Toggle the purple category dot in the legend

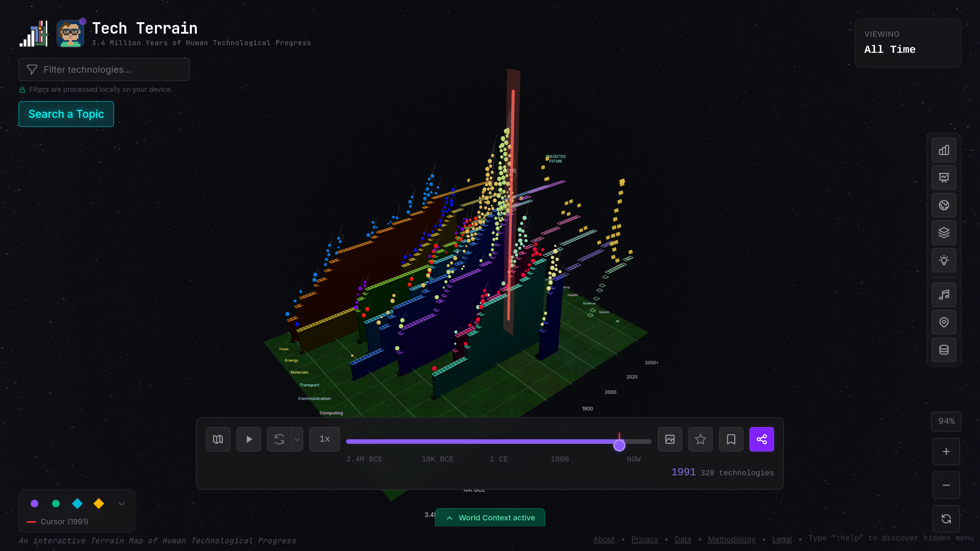click(34, 504)
